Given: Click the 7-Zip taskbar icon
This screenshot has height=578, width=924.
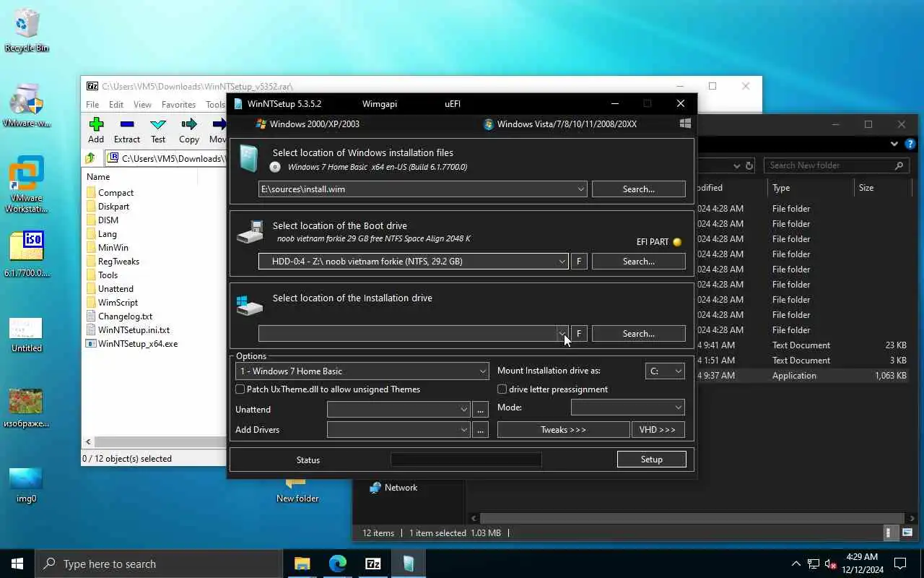Looking at the screenshot, I should [x=372, y=564].
